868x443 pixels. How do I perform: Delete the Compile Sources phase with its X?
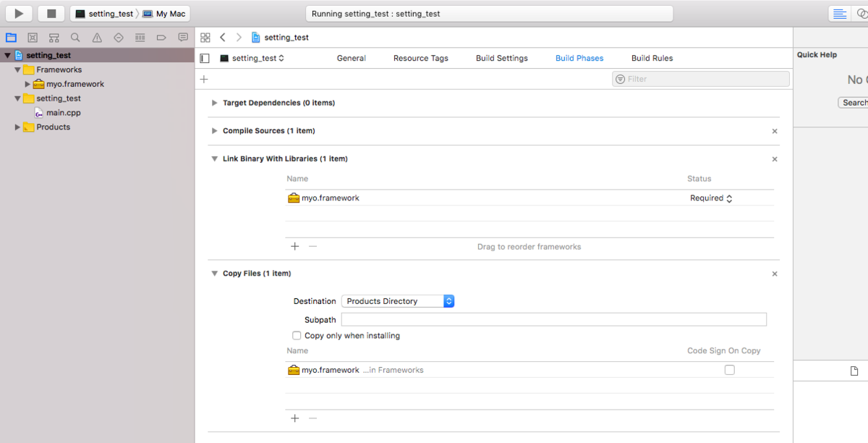pos(775,132)
